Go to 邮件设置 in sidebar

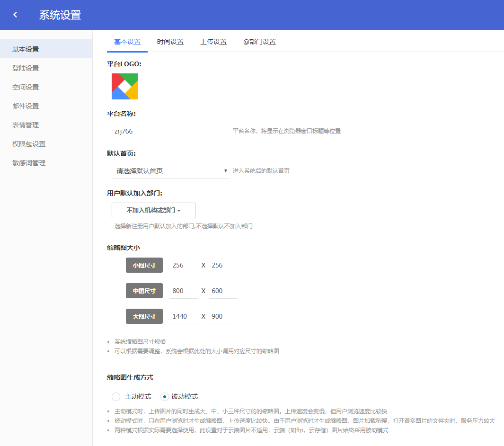26,106
